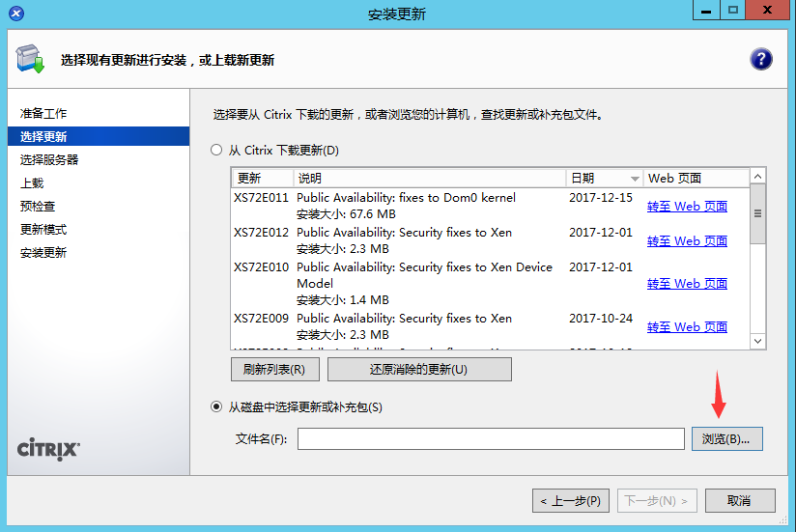This screenshot has width=796, height=532.
Task: Click the 取消 cancel button
Action: point(740,501)
